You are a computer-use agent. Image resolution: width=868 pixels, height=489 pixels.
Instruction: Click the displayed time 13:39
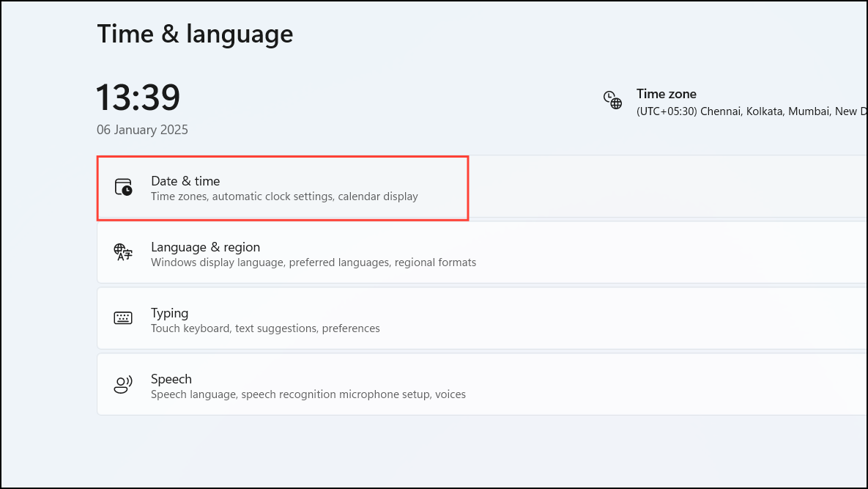coord(138,96)
